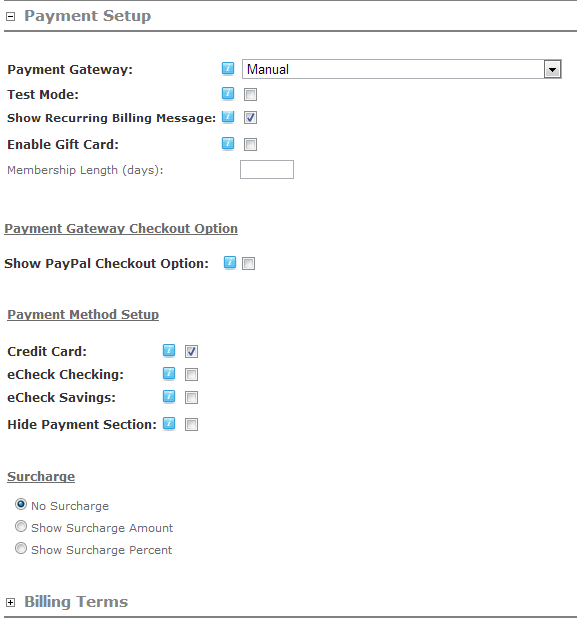Select the Show Surcharge Amount radio button
This screenshot has height=625, width=577.
pos(21,527)
